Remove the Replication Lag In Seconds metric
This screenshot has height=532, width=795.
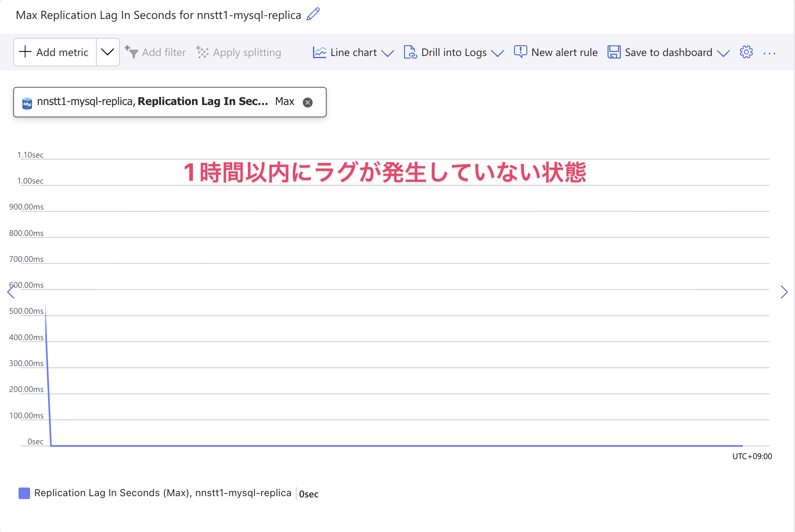pos(308,103)
